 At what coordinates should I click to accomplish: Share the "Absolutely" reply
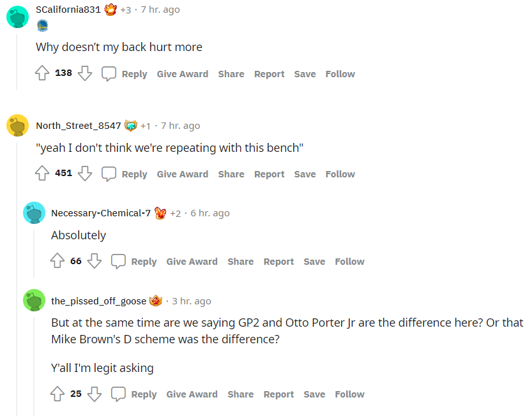click(x=240, y=262)
